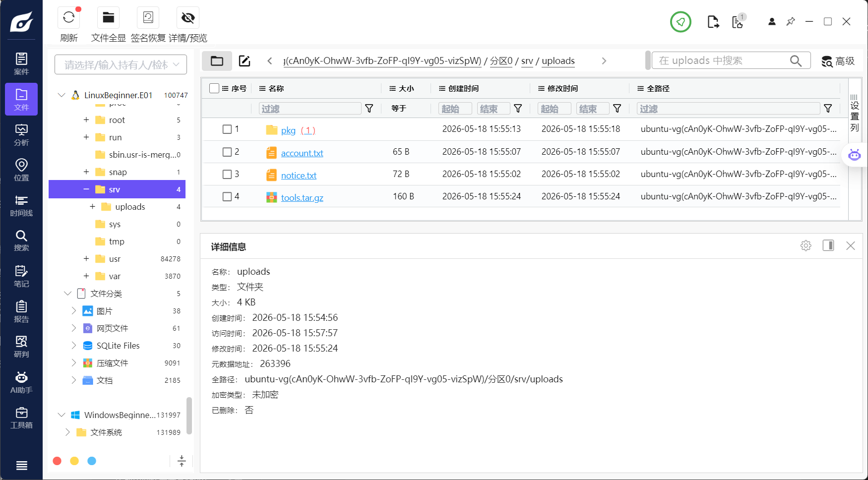Click the yellow color tag dot
This screenshot has height=480, width=868.
pos(74,461)
